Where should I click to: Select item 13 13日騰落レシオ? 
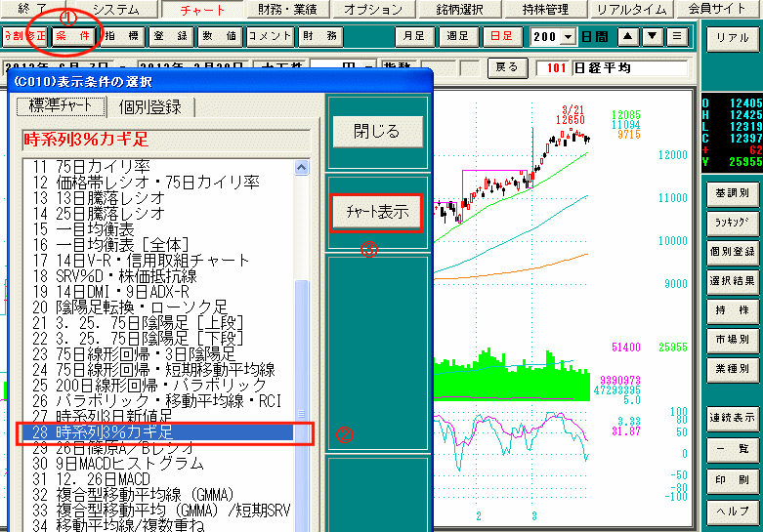pyautogui.click(x=158, y=198)
